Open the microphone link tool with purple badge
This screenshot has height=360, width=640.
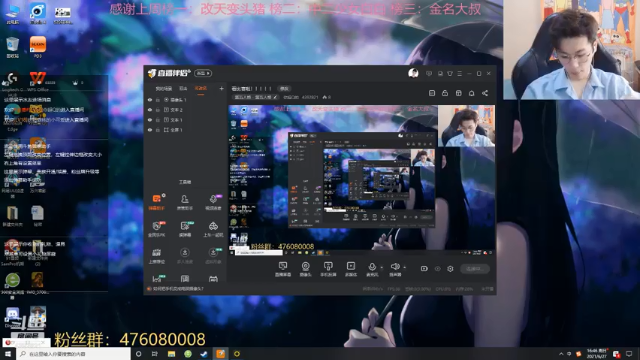[x=213, y=202]
